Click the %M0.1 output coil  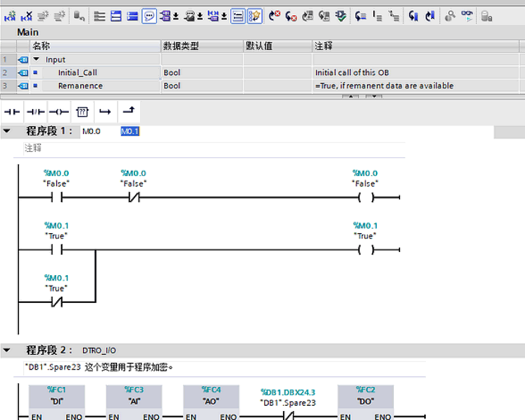pyautogui.click(x=365, y=250)
